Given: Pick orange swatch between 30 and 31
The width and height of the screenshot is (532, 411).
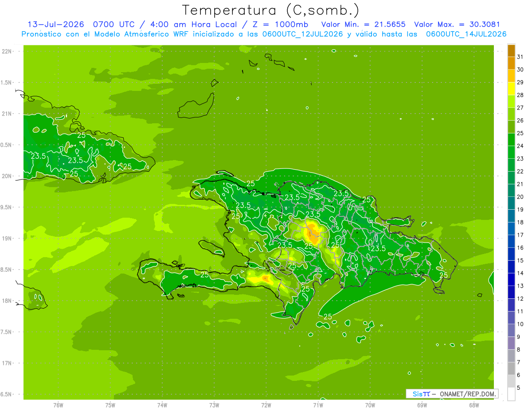Looking at the screenshot, I should [x=511, y=63].
